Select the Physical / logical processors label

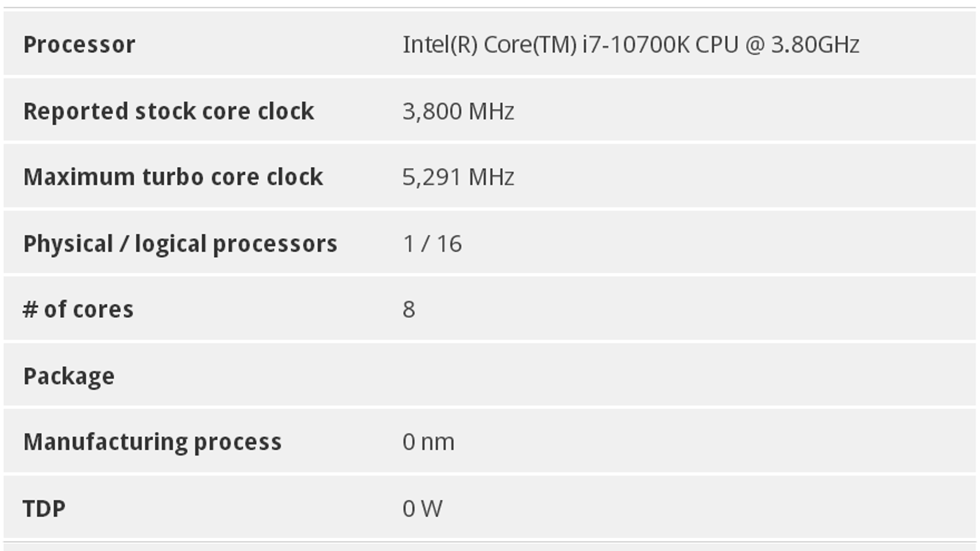[x=180, y=244]
